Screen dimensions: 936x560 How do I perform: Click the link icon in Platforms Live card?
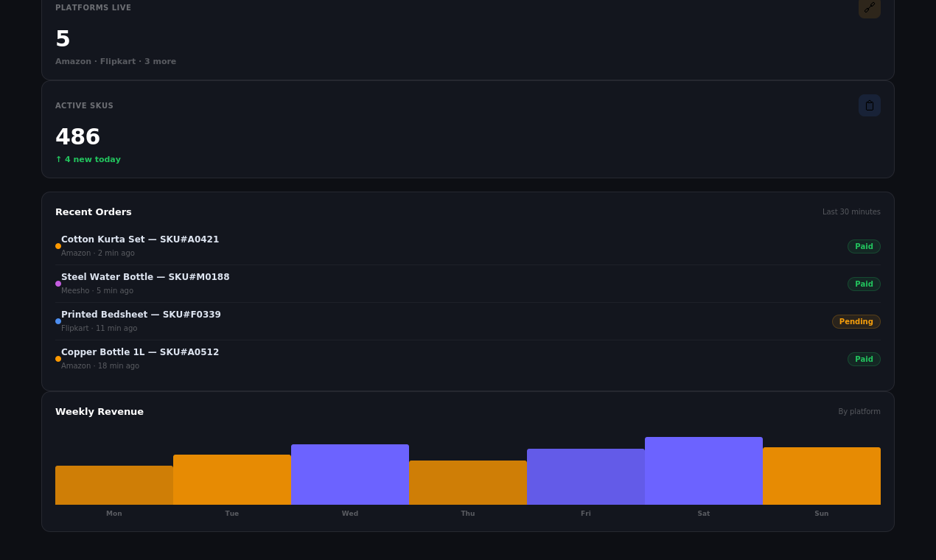pos(870,7)
